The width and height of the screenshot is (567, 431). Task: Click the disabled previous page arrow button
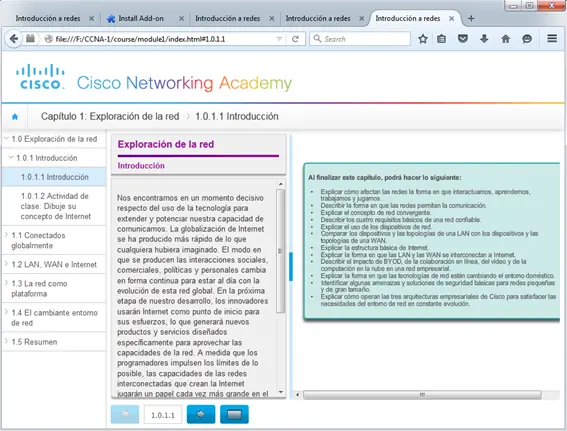pyautogui.click(x=125, y=414)
